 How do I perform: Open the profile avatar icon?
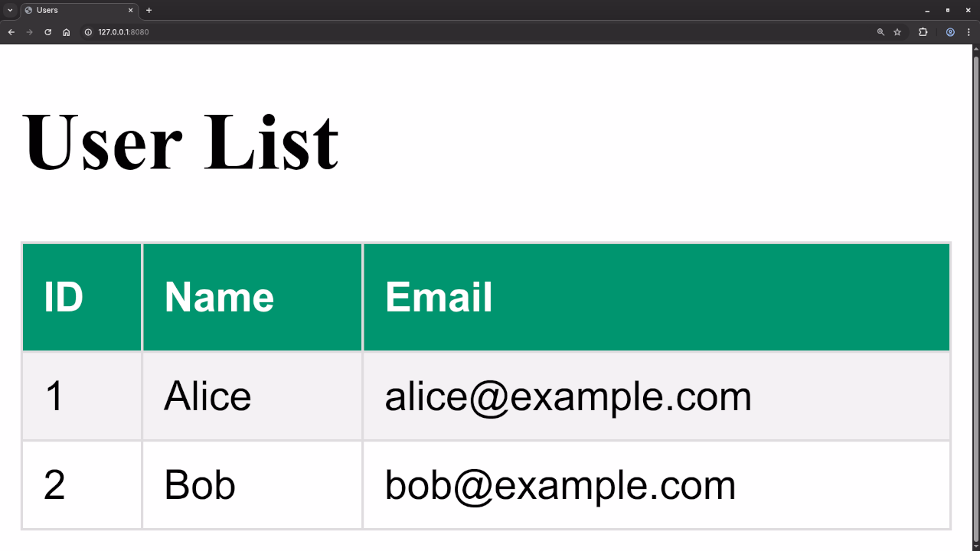[950, 32]
